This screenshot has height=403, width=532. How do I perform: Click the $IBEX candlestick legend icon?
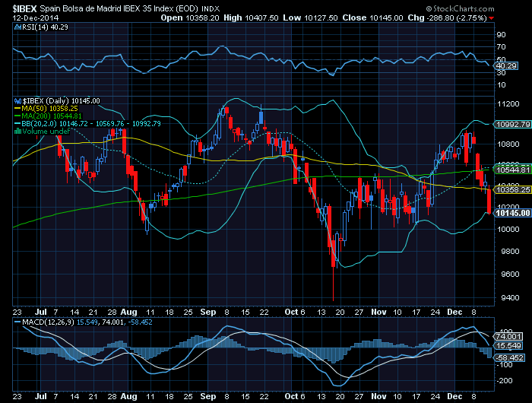pyautogui.click(x=17, y=101)
